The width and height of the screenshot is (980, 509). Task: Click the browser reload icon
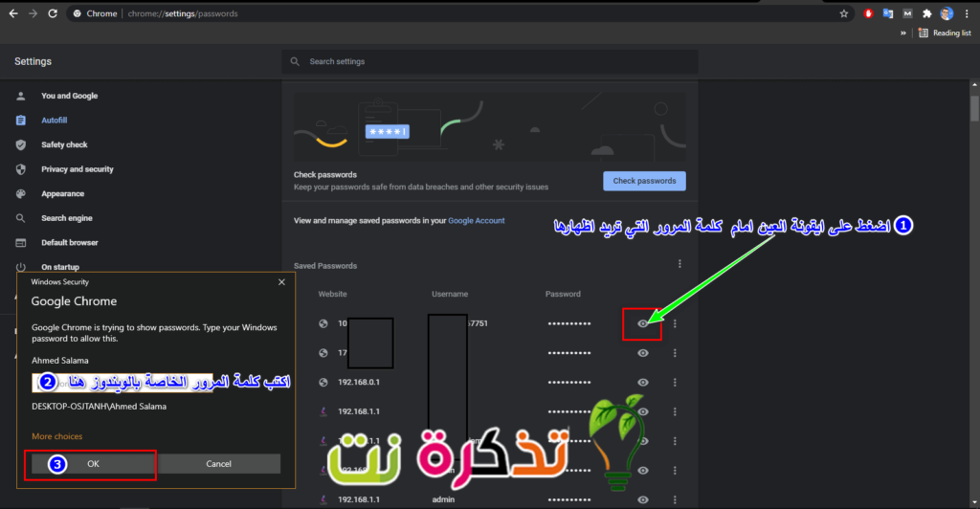[x=52, y=13]
